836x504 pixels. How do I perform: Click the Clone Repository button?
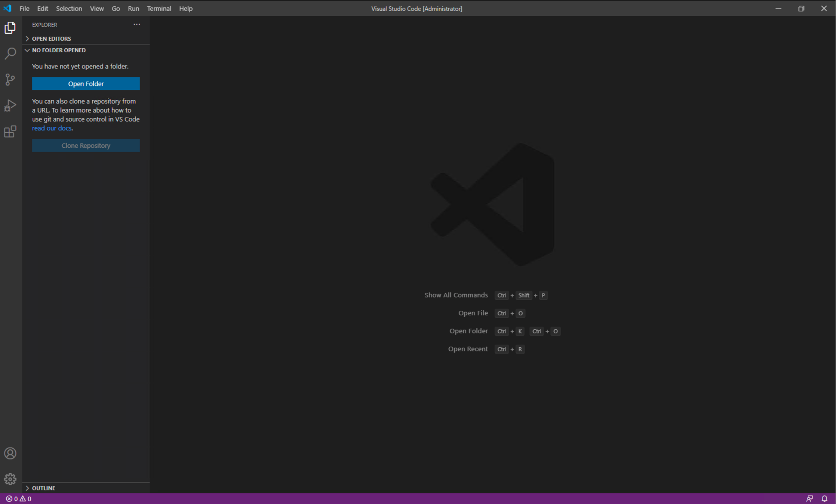(86, 145)
